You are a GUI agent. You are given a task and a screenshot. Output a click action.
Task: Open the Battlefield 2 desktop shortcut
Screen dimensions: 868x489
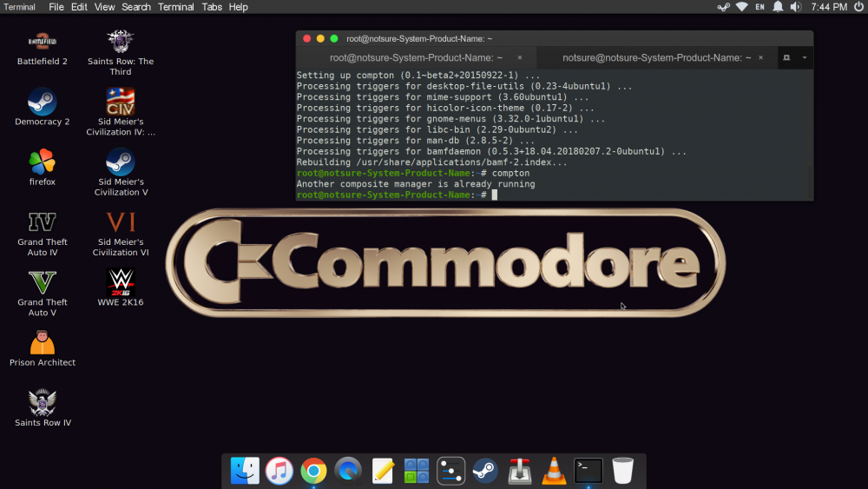pos(42,50)
